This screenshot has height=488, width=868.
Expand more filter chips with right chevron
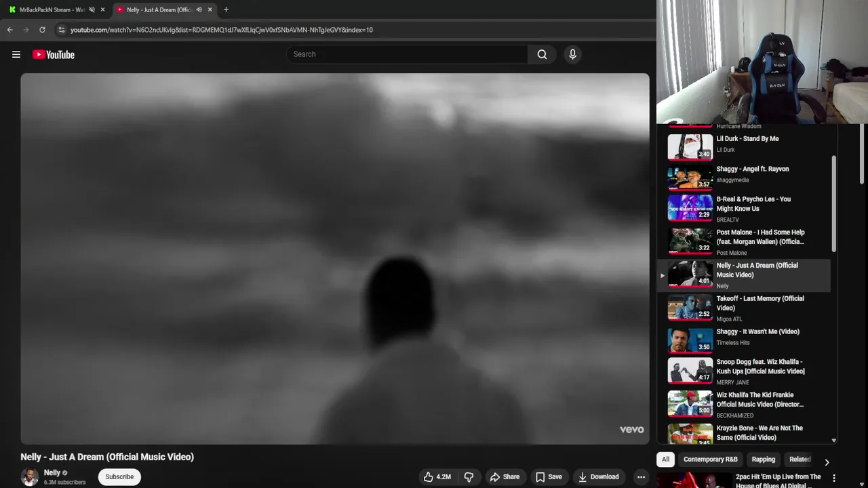[x=827, y=462]
